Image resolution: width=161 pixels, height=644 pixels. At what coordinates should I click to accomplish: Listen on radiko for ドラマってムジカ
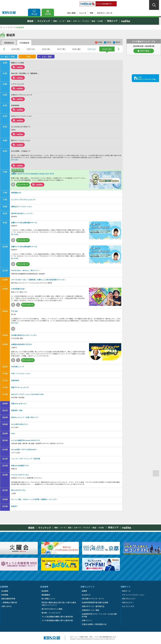(x=18, y=88)
